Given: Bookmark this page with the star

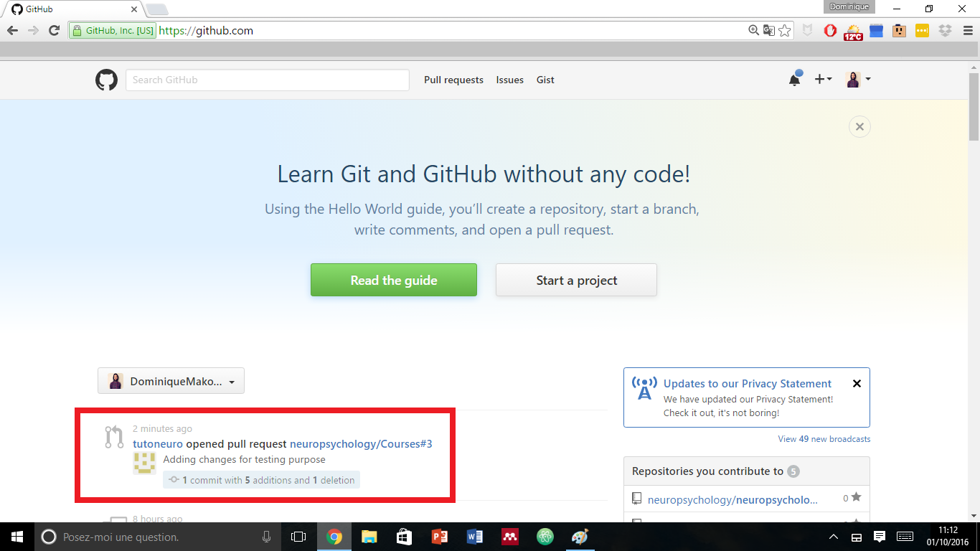Looking at the screenshot, I should [785, 30].
